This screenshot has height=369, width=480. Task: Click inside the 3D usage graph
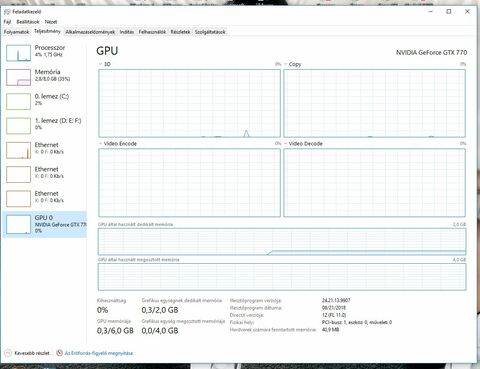pos(189,103)
